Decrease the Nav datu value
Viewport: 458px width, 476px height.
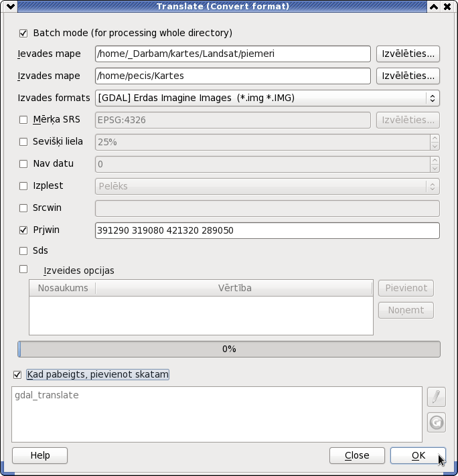click(435, 168)
